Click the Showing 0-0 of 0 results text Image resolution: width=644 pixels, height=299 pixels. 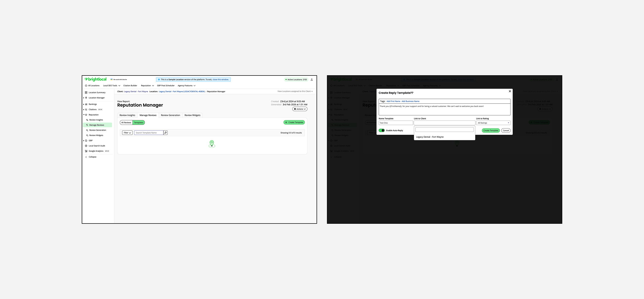[291, 133]
